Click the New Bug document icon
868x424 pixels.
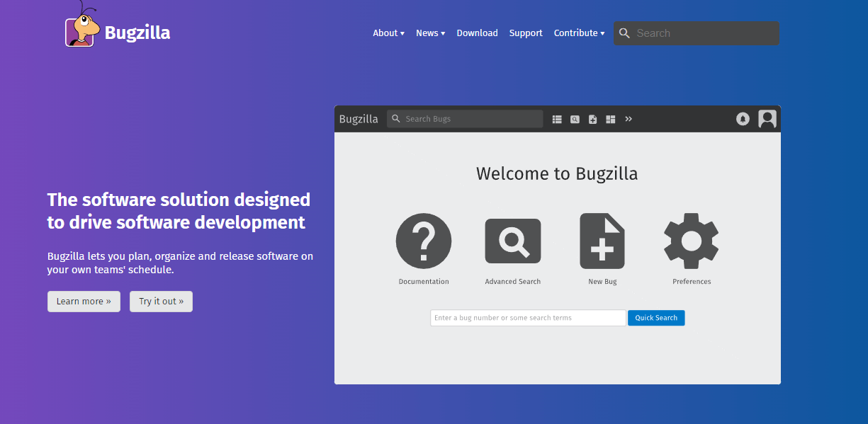point(602,241)
